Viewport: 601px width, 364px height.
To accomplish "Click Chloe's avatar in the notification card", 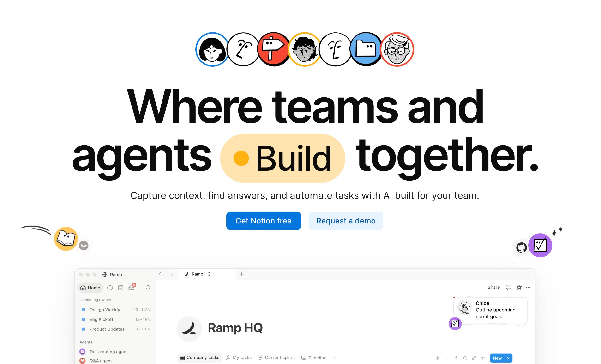I will 464,308.
